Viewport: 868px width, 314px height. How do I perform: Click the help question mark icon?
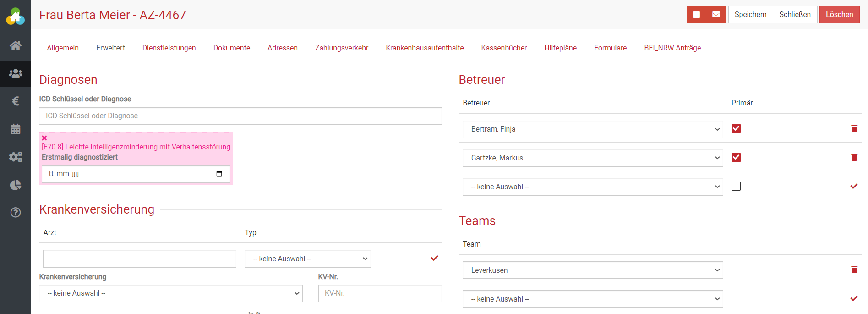point(16,212)
